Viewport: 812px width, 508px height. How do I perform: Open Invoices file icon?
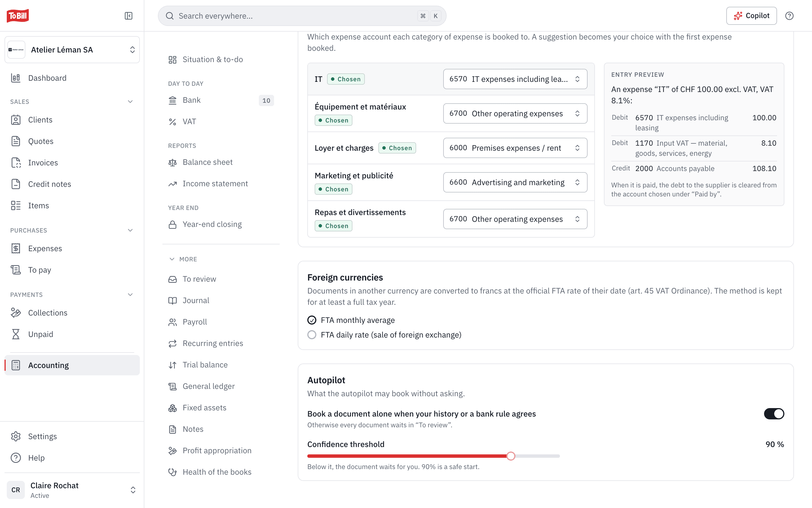[16, 163]
